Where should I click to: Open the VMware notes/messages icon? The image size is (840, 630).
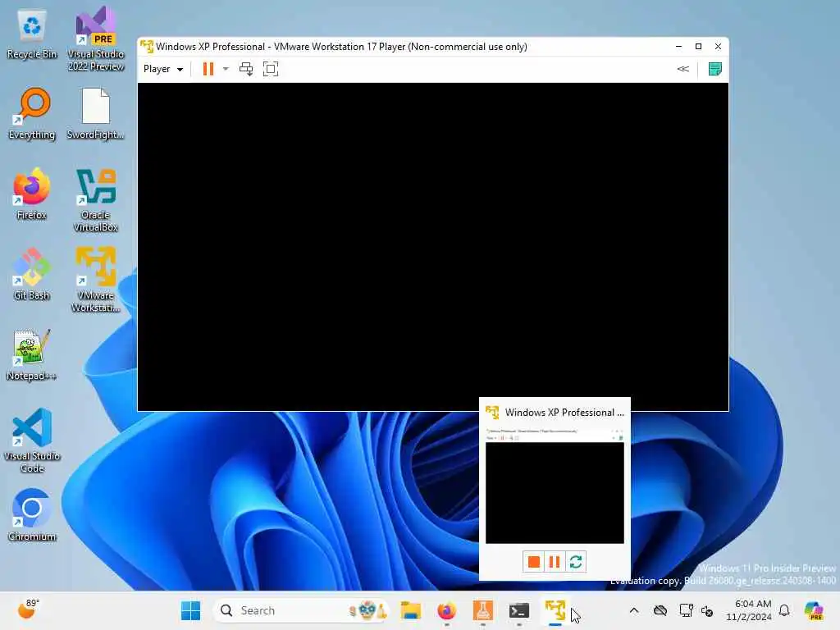(714, 69)
